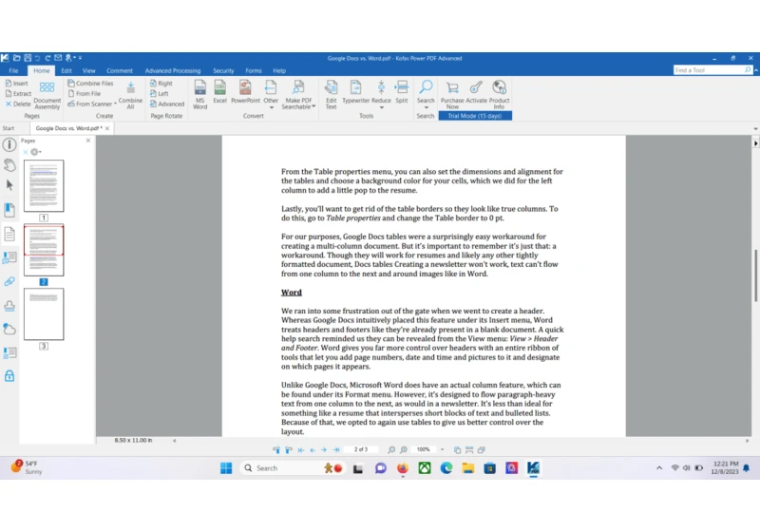Click Combine Files in Create group

pyautogui.click(x=90, y=84)
